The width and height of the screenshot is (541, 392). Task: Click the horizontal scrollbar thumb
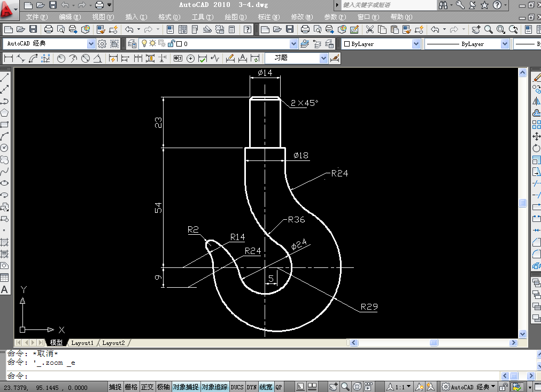point(434,343)
